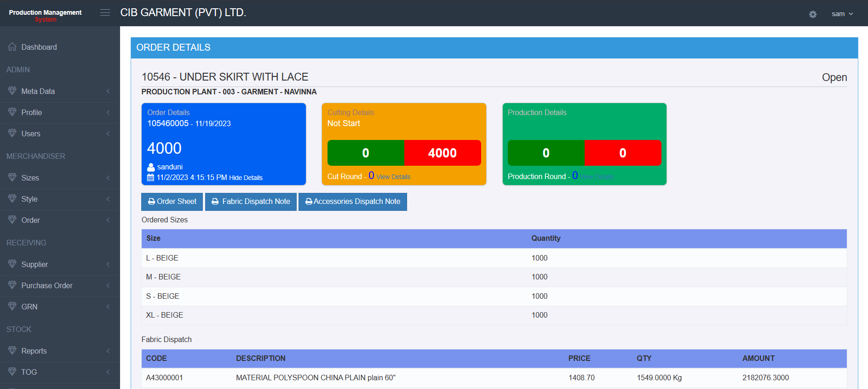Click the user icon beside sanduni
The image size is (868, 389).
(151, 167)
